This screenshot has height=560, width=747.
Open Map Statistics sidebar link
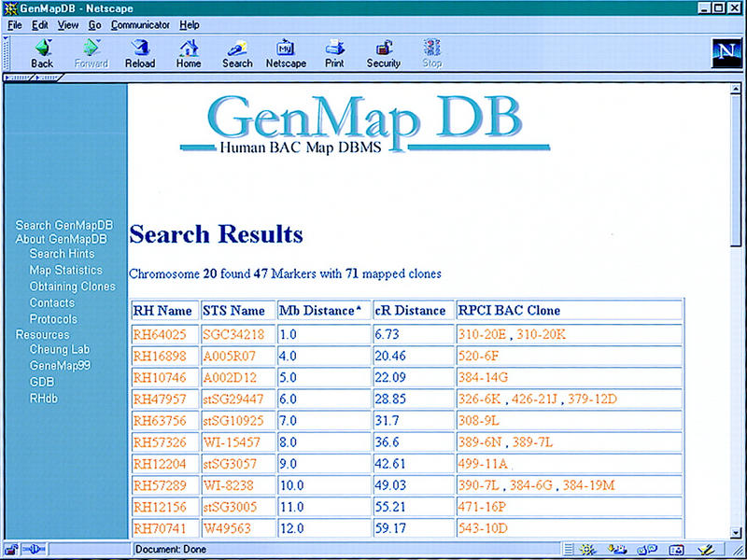pyautogui.click(x=65, y=271)
